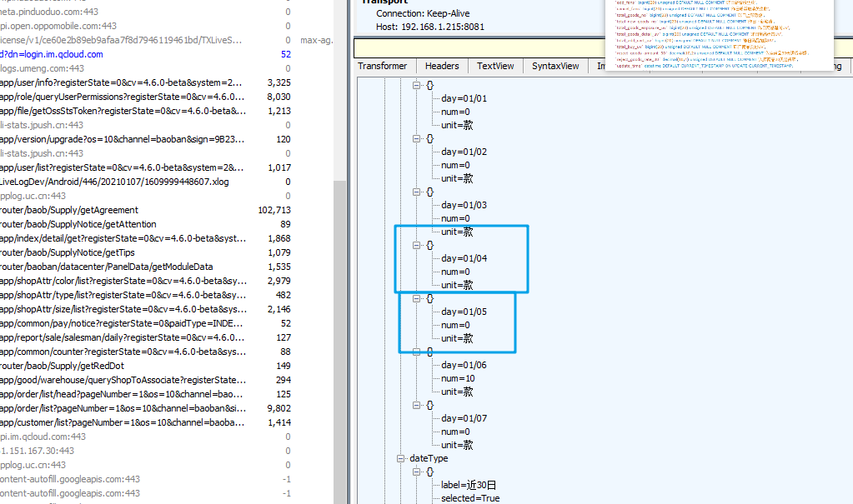
Task: Click the 8,030 body size cell
Action: 278,97
